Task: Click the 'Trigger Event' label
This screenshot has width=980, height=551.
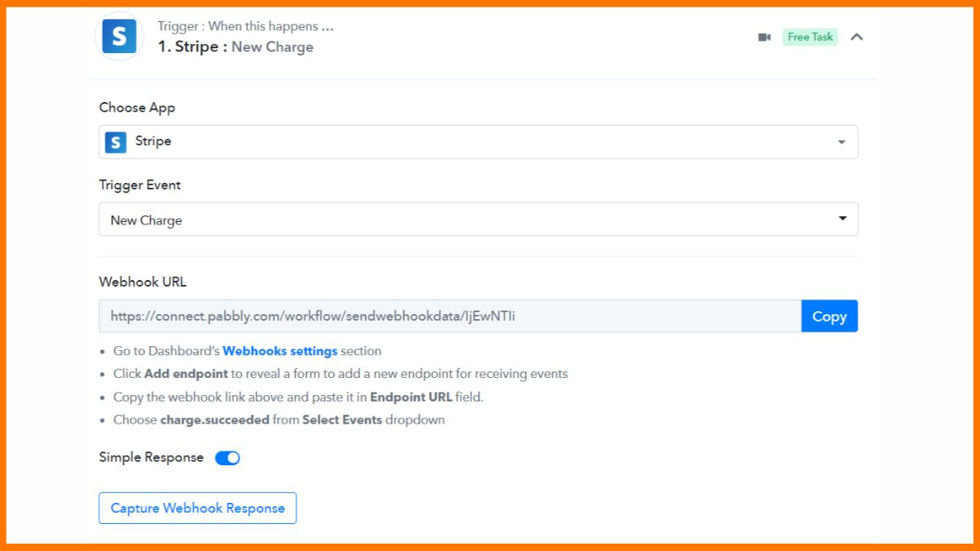Action: point(140,185)
